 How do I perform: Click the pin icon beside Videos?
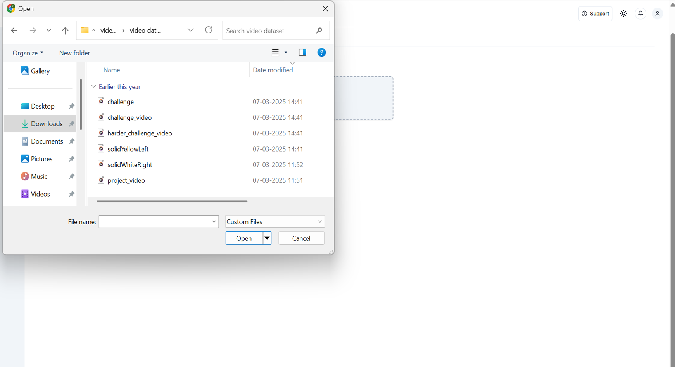(x=71, y=194)
